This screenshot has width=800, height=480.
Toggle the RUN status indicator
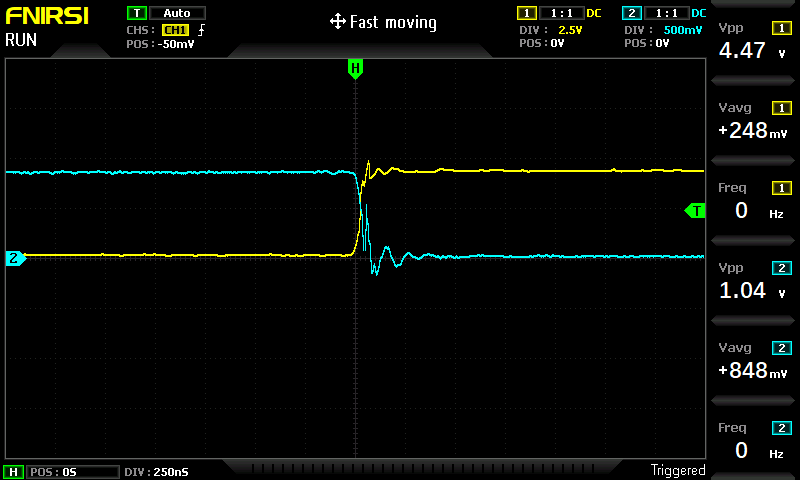click(x=21, y=40)
